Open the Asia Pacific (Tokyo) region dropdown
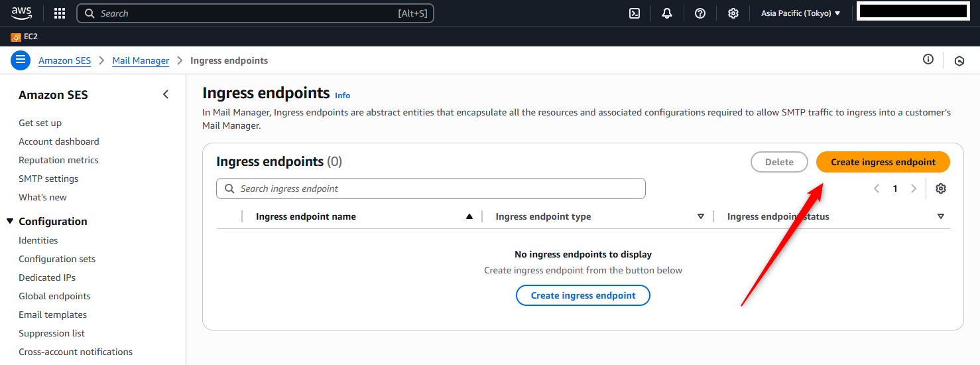The height and width of the screenshot is (365, 980). coord(800,13)
